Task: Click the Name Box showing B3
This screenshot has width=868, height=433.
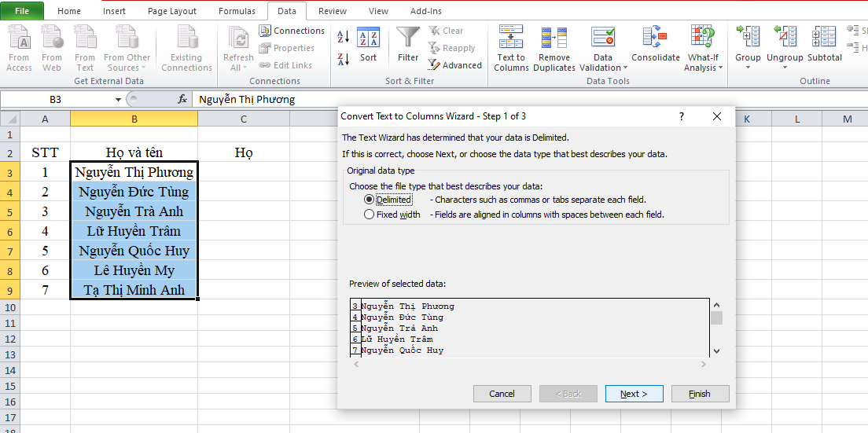Action: [x=57, y=100]
